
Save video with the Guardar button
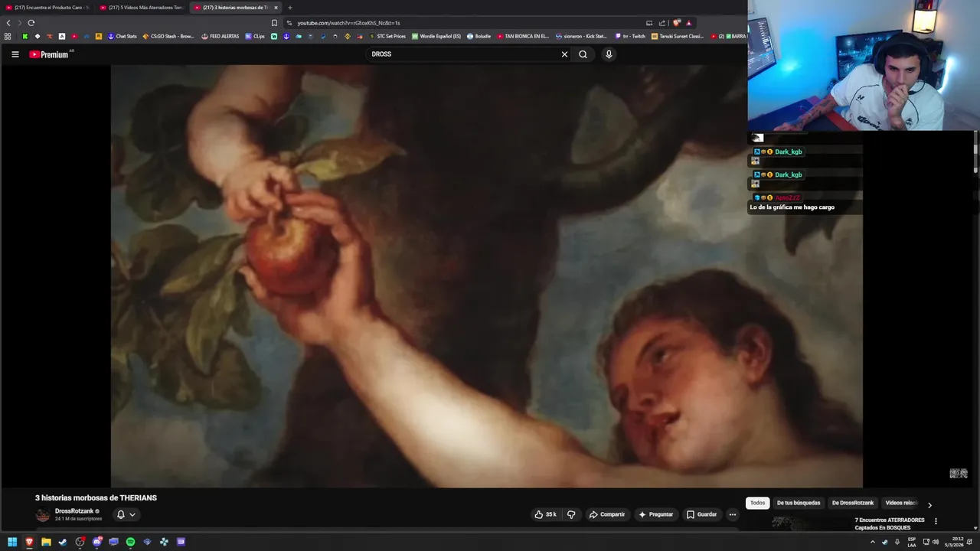coord(702,514)
